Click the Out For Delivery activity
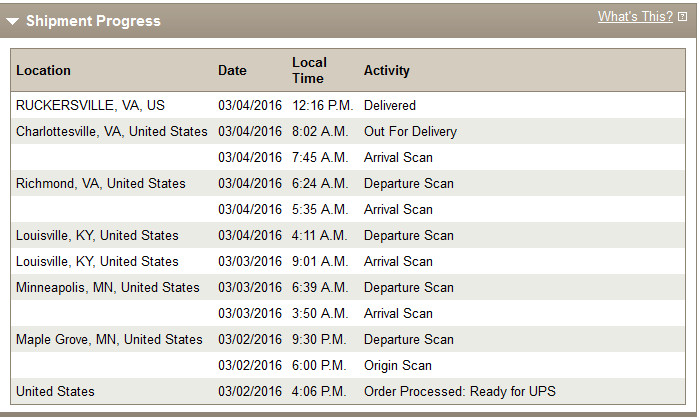 click(410, 131)
